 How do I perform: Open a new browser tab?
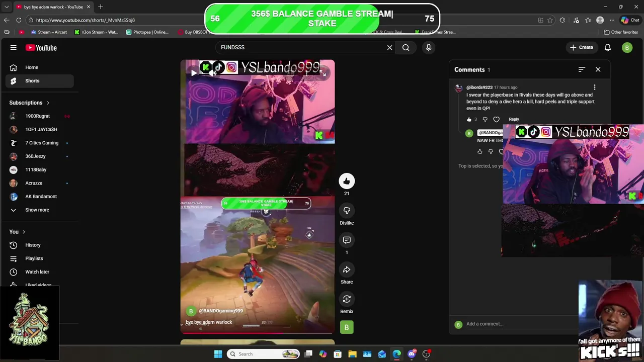[101, 7]
